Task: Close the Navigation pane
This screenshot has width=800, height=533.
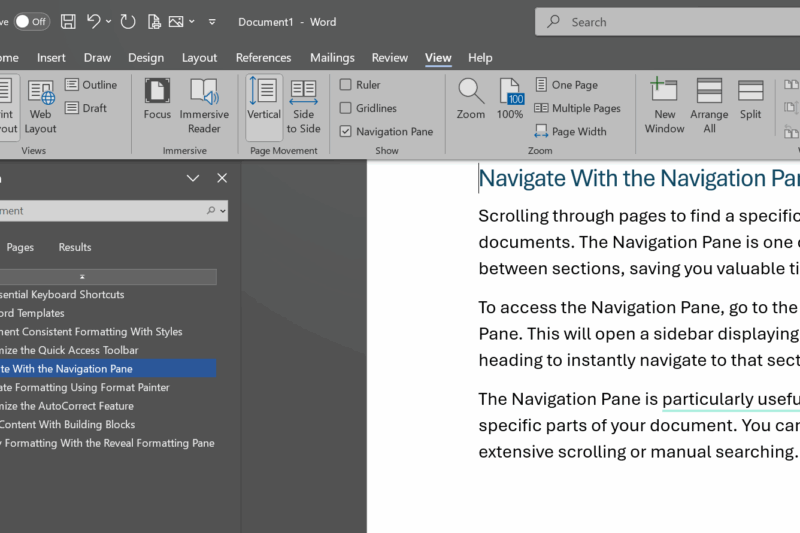Action: 222,178
